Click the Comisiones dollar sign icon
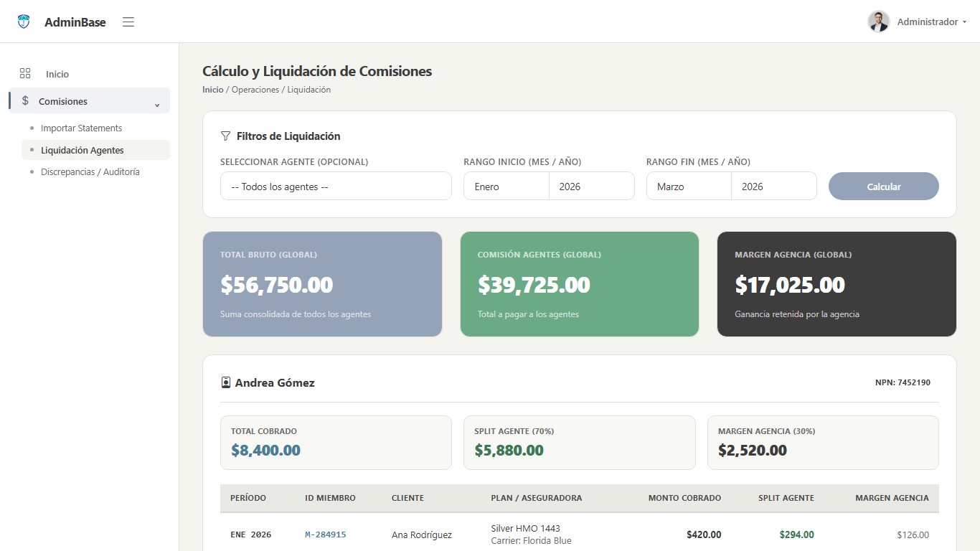Image resolution: width=980 pixels, height=551 pixels. click(25, 100)
